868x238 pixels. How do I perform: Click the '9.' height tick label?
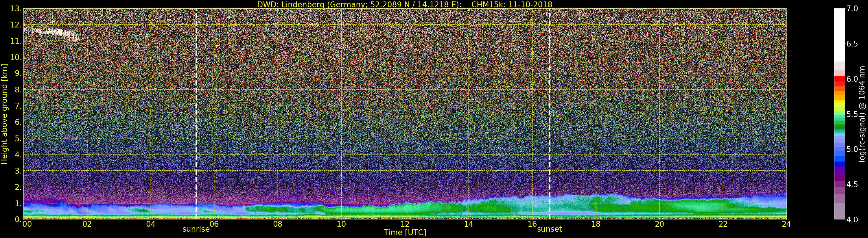[18, 73]
